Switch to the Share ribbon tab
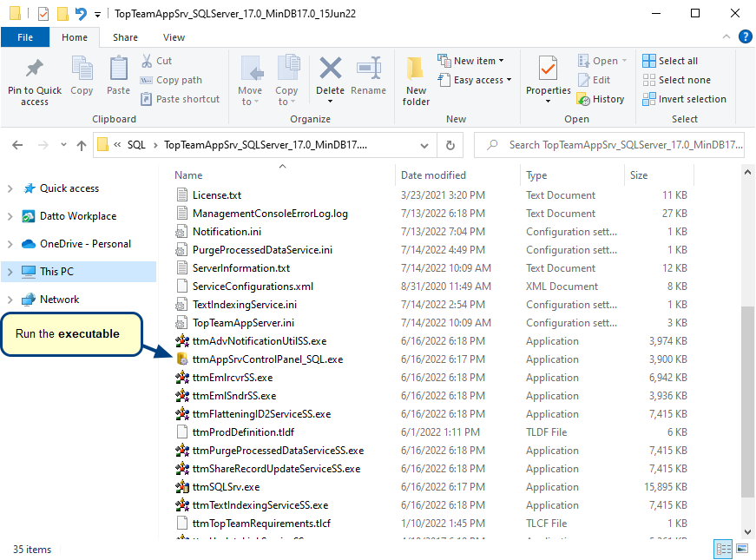 (x=125, y=37)
